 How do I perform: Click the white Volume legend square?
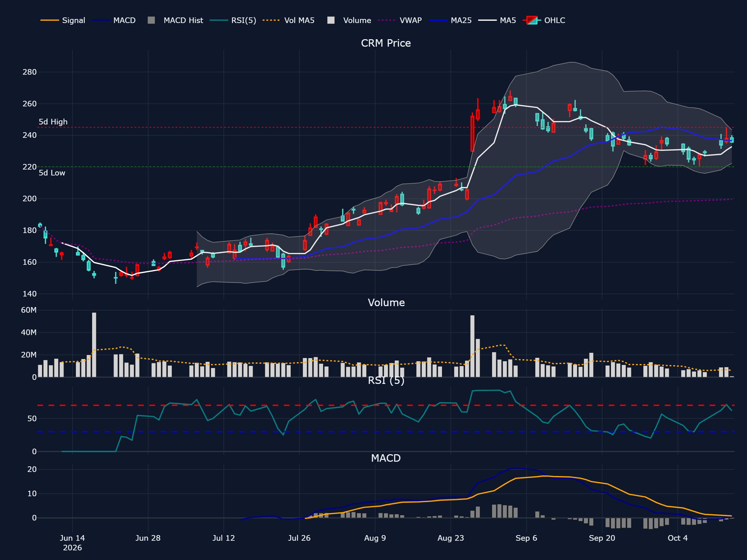click(x=331, y=20)
